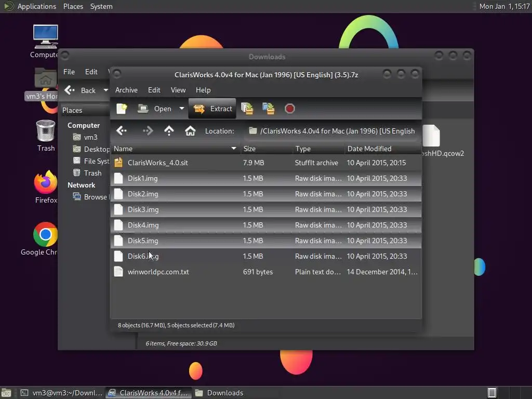532x399 pixels.
Task: Open the Places sidebar selector in Downloads
Action: (86, 110)
